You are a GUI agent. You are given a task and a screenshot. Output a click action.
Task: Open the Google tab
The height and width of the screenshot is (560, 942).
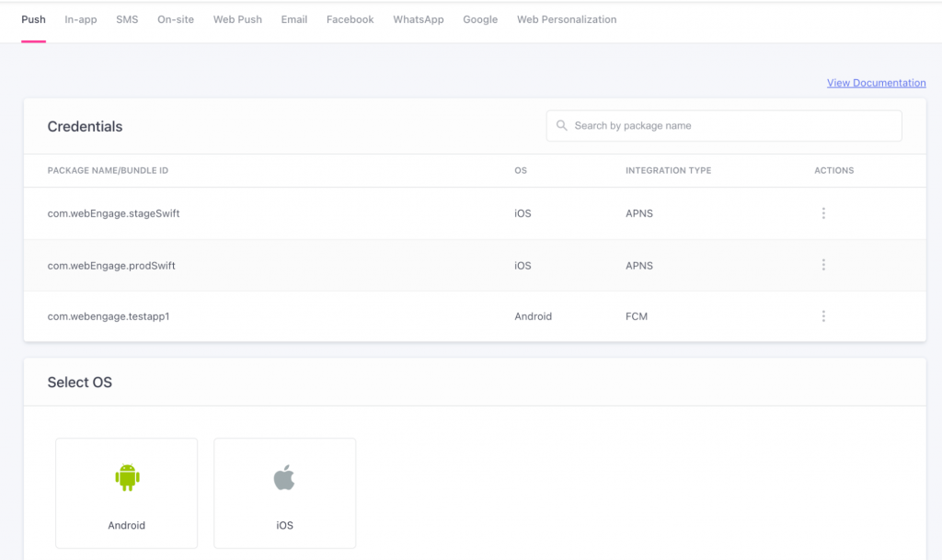point(480,19)
